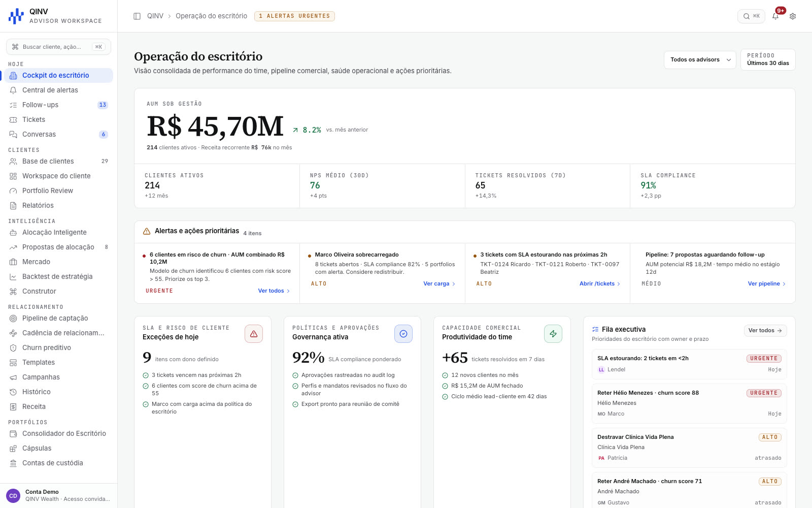This screenshot has height=508, width=812.
Task: Click the blue check icon on Governança ativa
Action: (x=403, y=334)
